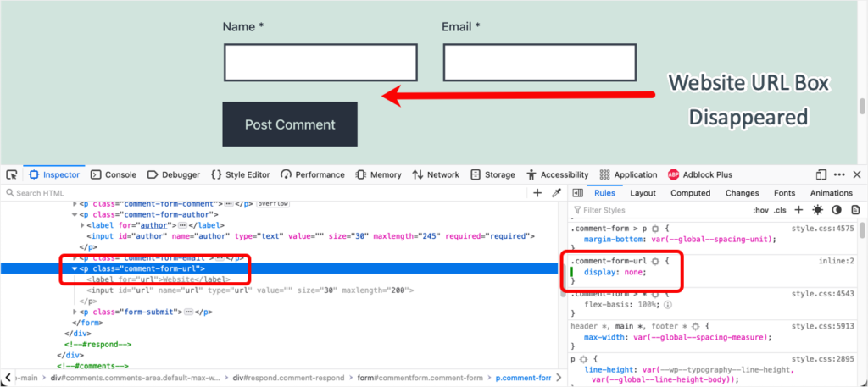Image resolution: width=868 pixels, height=387 pixels.
Task: Click the plus icon to create new node
Action: click(x=537, y=193)
